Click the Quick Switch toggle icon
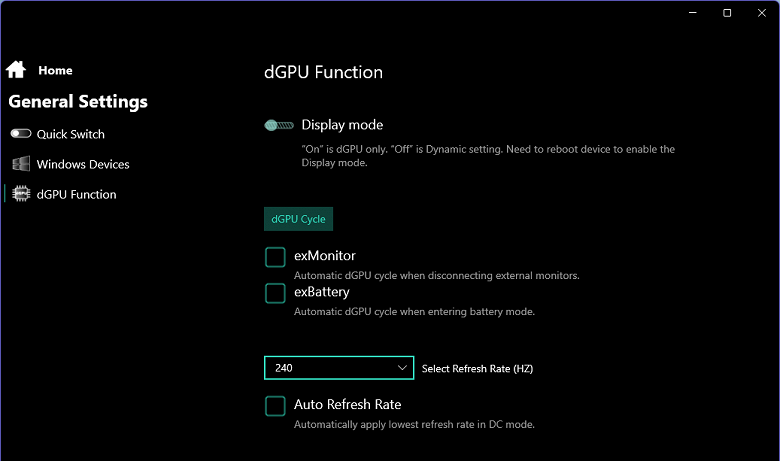 click(x=20, y=134)
